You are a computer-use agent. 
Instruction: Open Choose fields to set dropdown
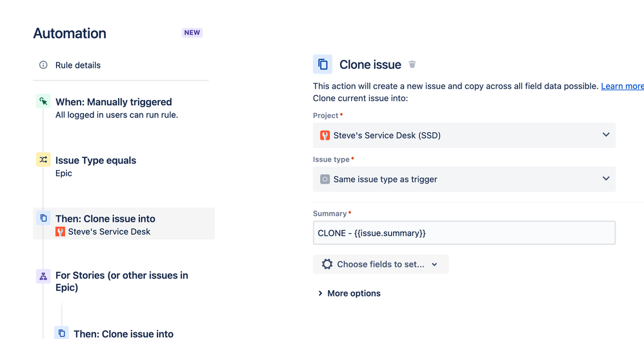(381, 264)
